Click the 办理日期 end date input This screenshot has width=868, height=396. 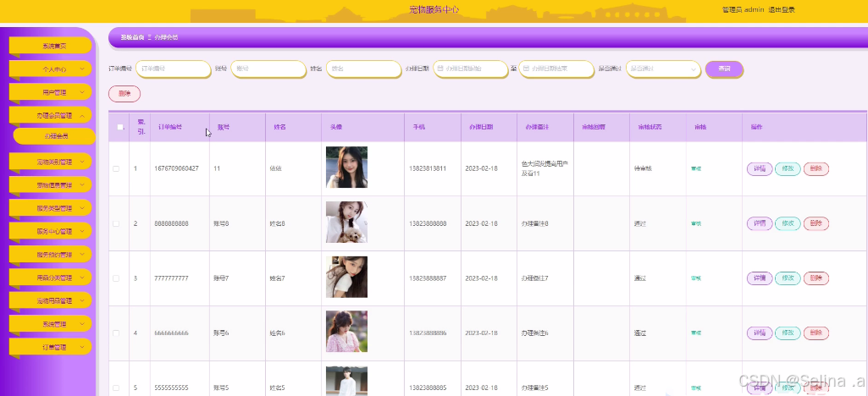pyautogui.click(x=556, y=69)
